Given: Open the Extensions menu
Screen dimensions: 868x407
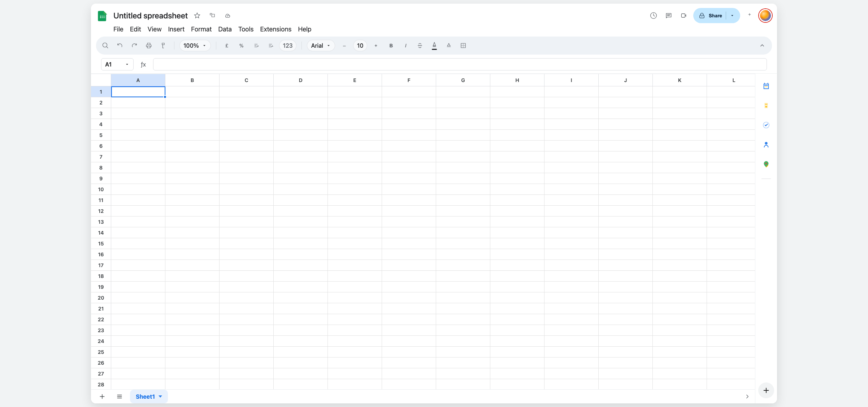Looking at the screenshot, I should (x=275, y=29).
